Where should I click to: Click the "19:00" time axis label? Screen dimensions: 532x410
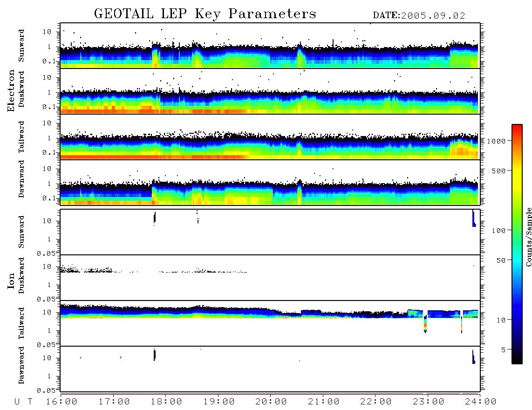219,402
